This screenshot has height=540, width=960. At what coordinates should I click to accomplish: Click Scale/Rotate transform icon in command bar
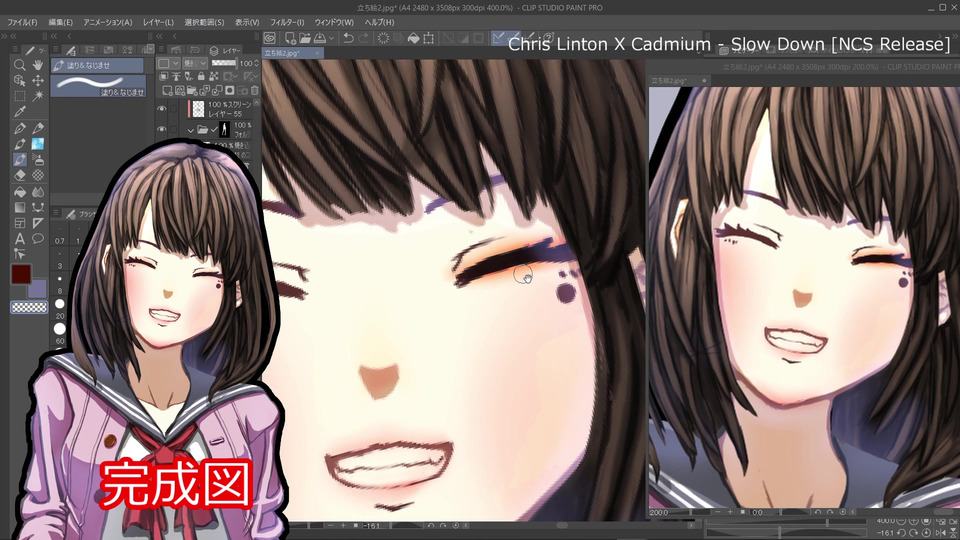[x=429, y=38]
